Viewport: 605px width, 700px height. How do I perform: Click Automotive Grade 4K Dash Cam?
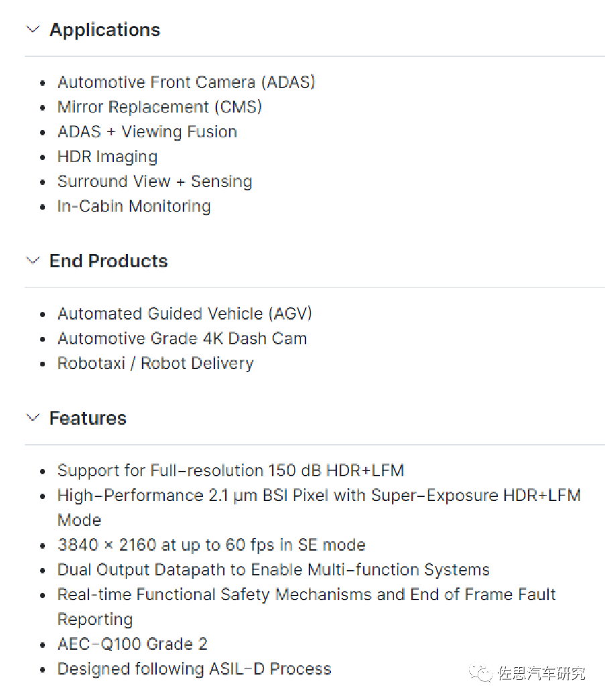tap(182, 338)
